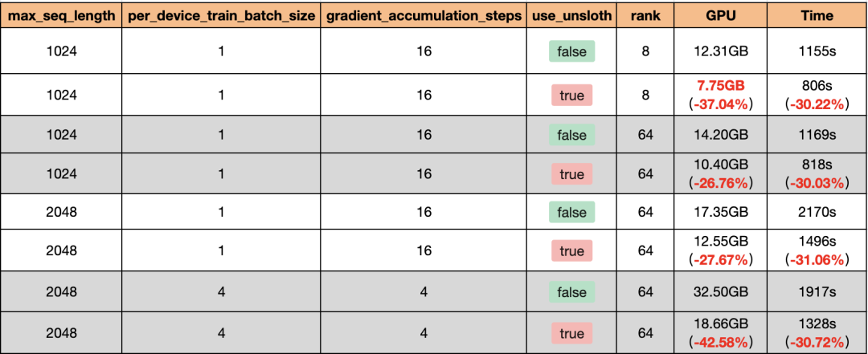Viewport: 868px width, 354px height.
Task: Click the Time column header
Action: [x=816, y=16]
